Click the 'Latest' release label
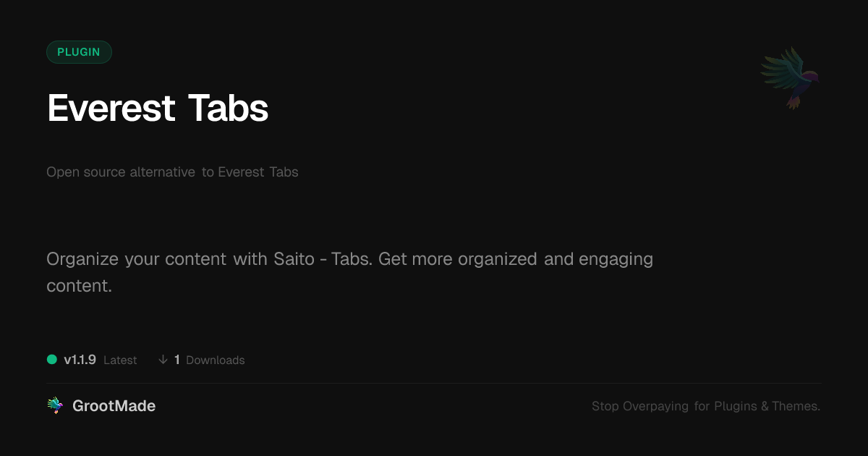 (120, 360)
